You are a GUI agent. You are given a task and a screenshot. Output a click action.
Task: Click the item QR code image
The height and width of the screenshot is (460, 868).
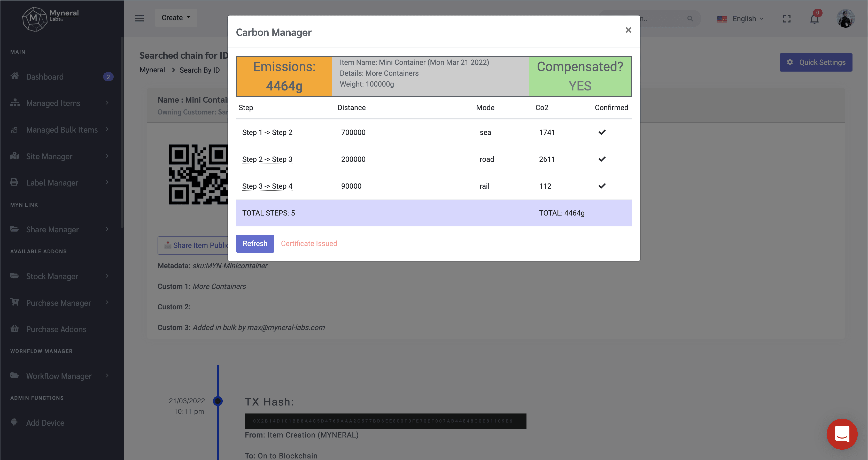tap(198, 174)
